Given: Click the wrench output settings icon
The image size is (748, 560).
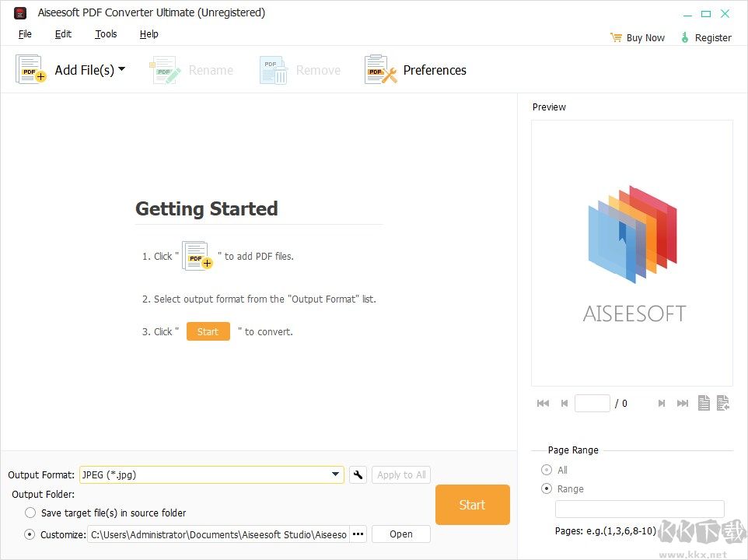Looking at the screenshot, I should (358, 474).
